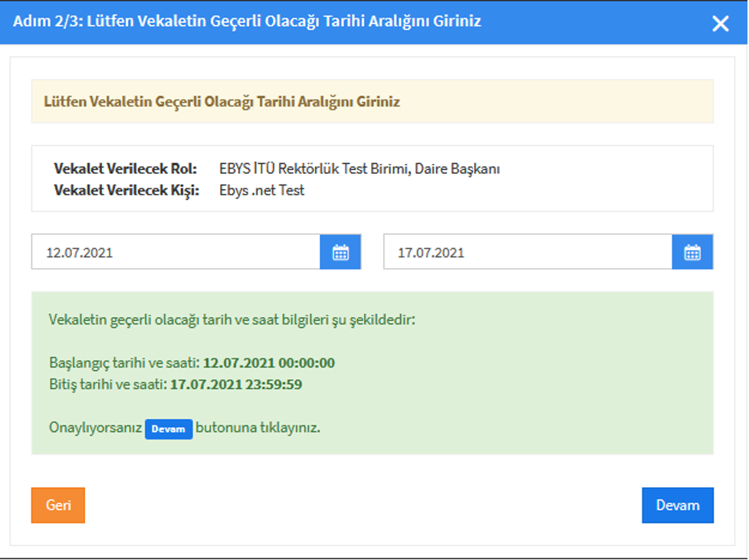Viewport: 749px width, 560px height.
Task: Click end timestamp '17.07.2021 23:59:59'
Action: (236, 385)
